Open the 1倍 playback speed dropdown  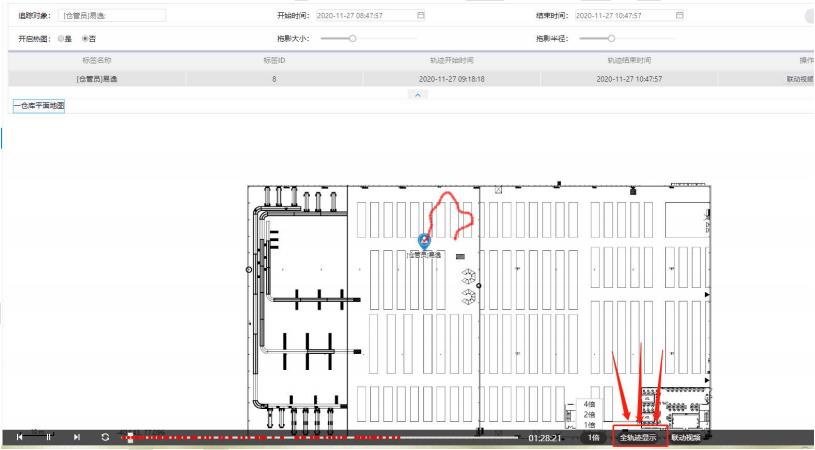(593, 438)
